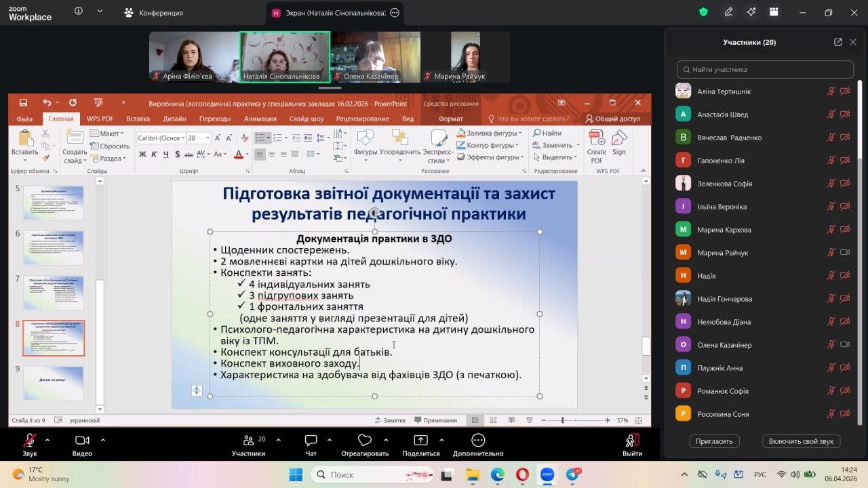The height and width of the screenshot is (488, 868).
Task: Open the Zoom Workplace dropdown chevron
Action: [x=100, y=12]
